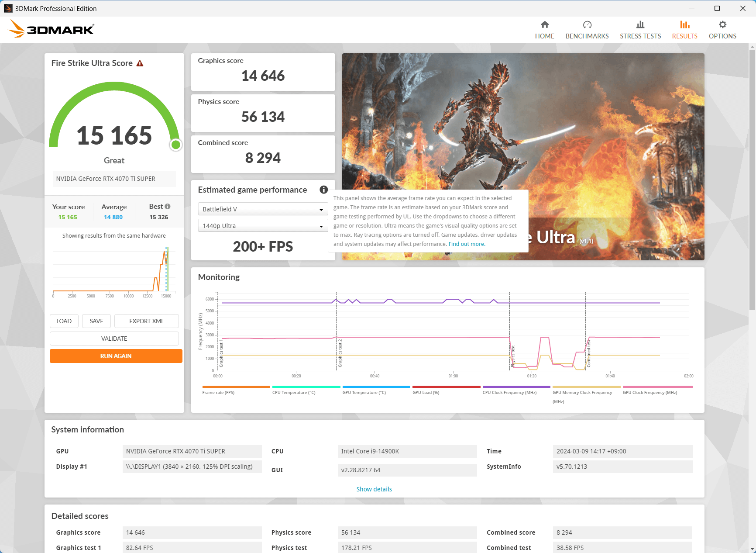756x553 pixels.
Task: Open the Battlefield V game dropdown
Action: coord(263,209)
